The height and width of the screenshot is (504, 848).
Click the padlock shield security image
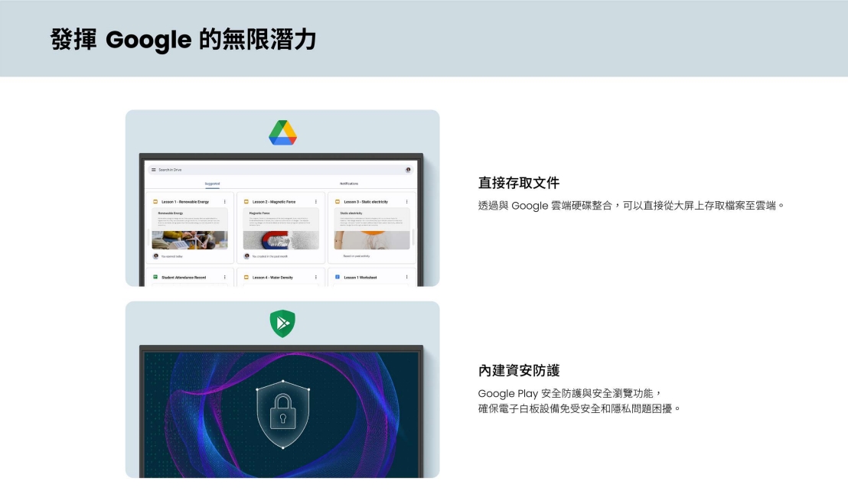283,415
